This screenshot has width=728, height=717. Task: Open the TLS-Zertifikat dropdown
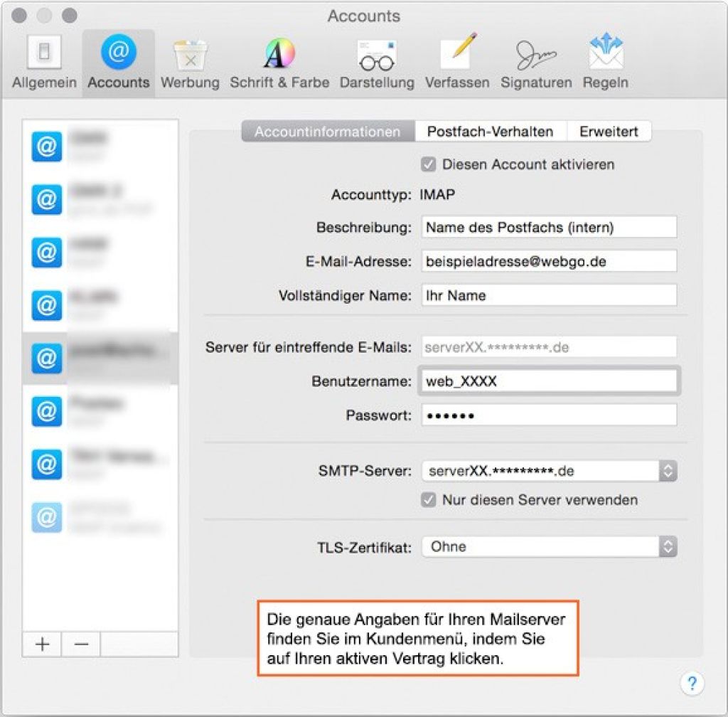pyautogui.click(x=548, y=547)
